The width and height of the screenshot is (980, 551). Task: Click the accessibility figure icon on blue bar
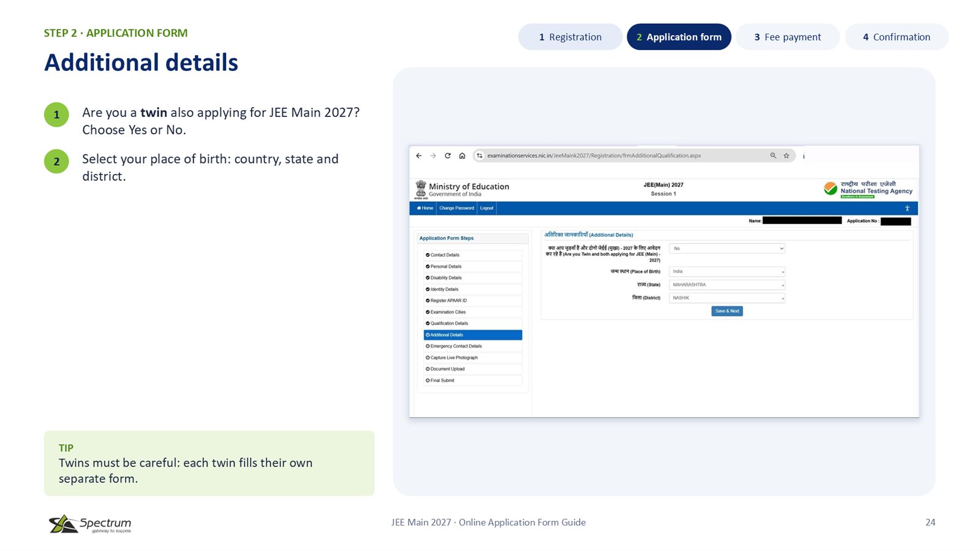[907, 208]
